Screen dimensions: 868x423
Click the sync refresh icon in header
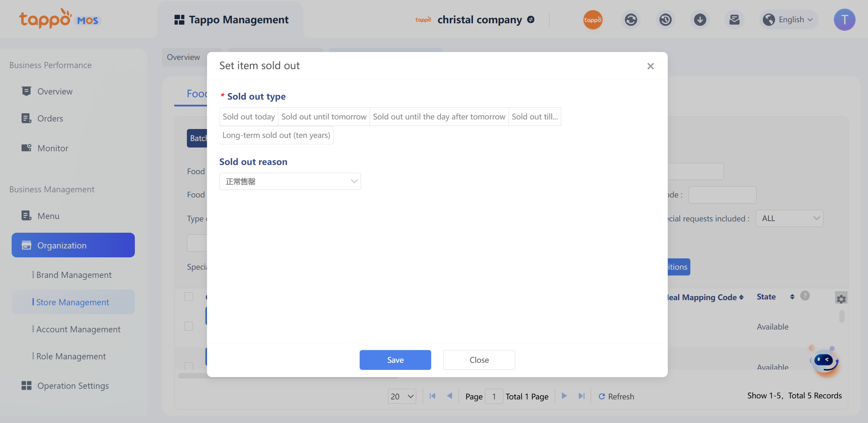(x=631, y=20)
